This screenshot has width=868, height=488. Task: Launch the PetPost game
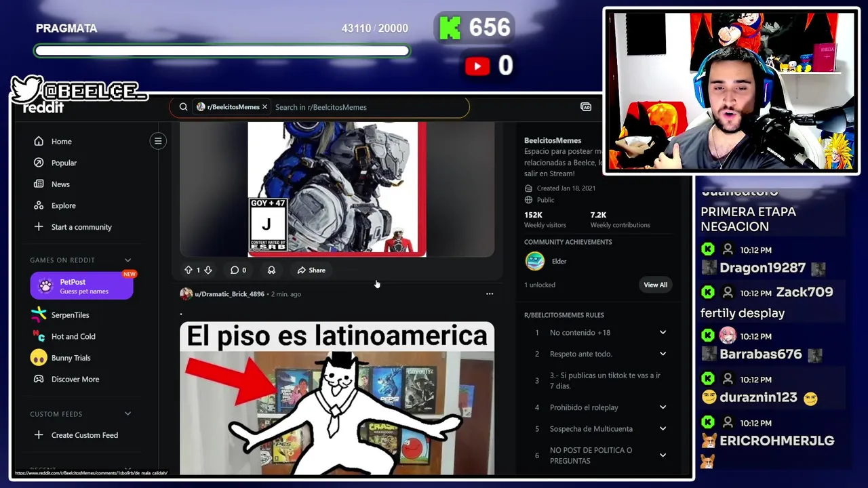point(82,286)
